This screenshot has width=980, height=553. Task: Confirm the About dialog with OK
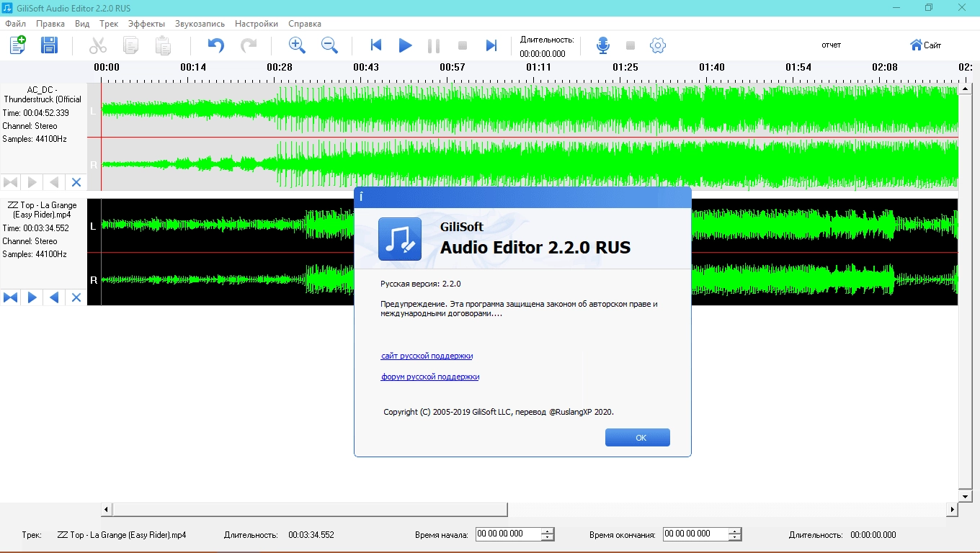point(638,438)
